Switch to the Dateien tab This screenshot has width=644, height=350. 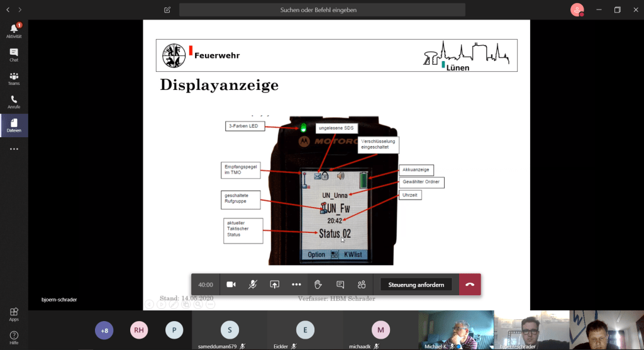pyautogui.click(x=14, y=125)
